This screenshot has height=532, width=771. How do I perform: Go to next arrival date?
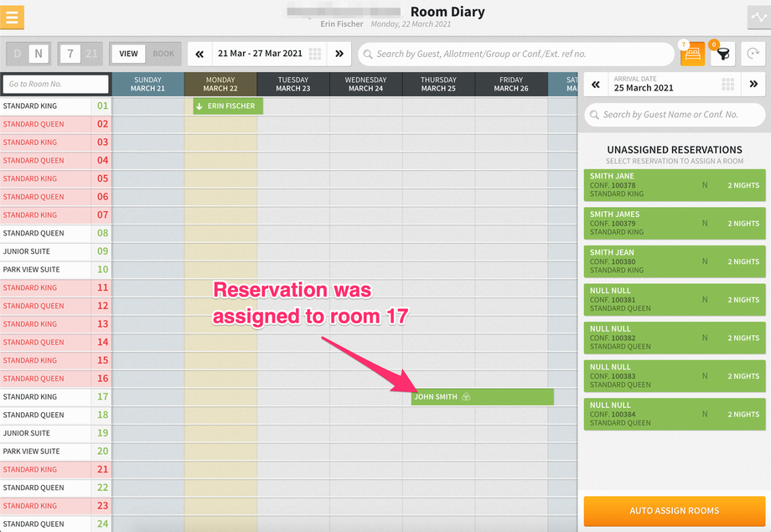[753, 84]
